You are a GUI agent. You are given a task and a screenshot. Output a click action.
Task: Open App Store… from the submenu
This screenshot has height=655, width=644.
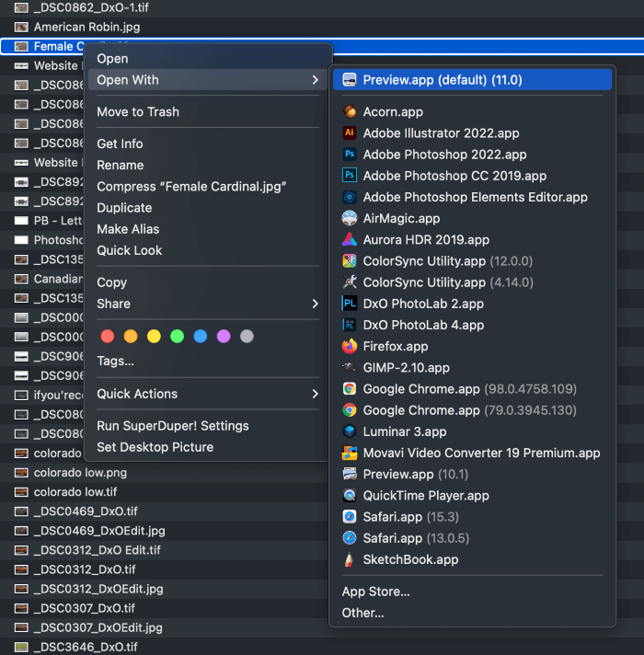tap(376, 592)
